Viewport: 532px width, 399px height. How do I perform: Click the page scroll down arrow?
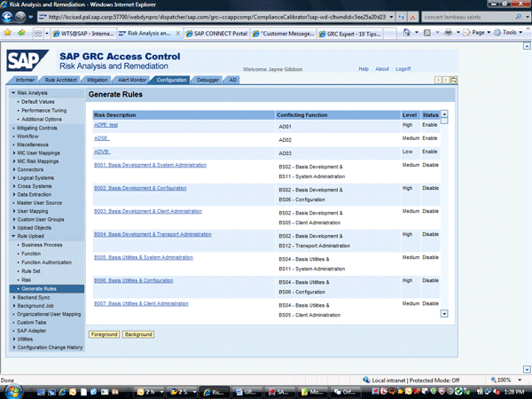point(527,369)
